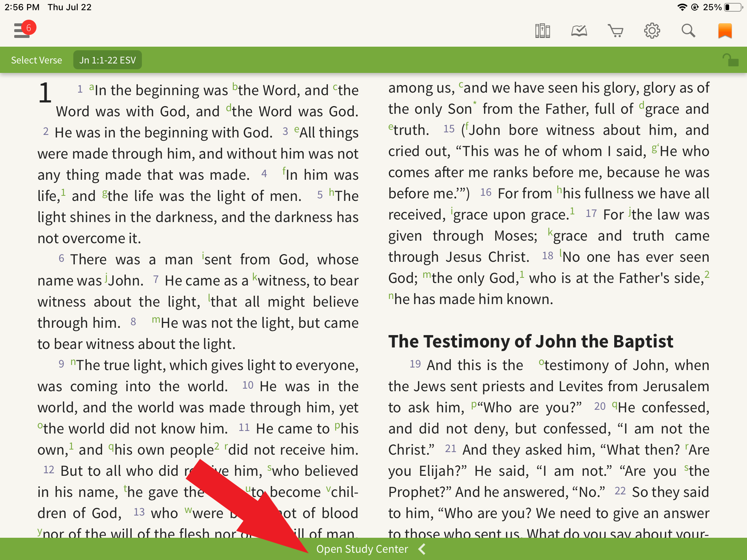Toggle the sync lock icon
The width and height of the screenshot is (747, 560).
tap(730, 60)
